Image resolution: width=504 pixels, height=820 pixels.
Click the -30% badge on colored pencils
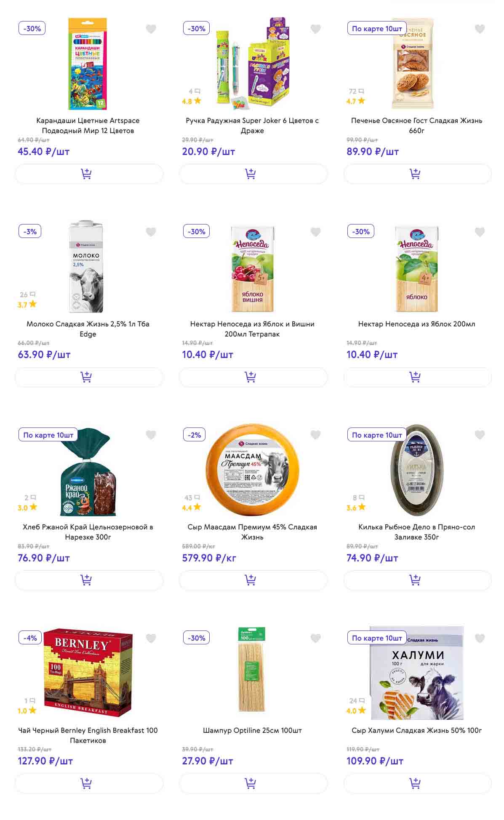tap(32, 29)
